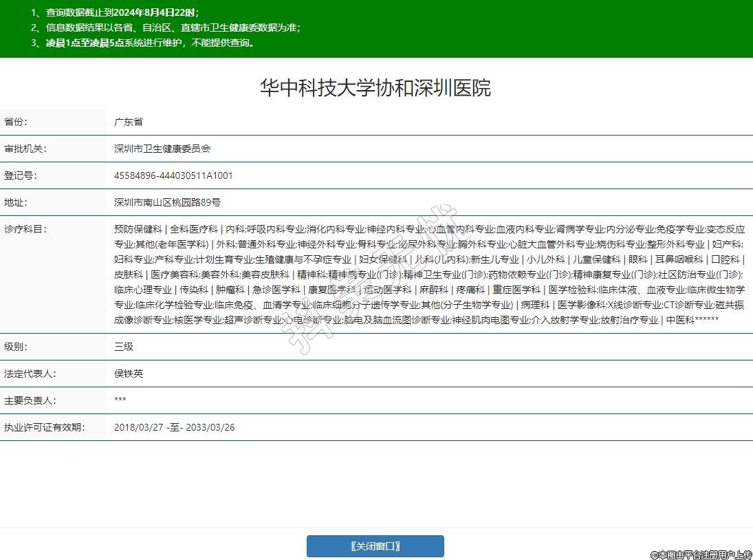753x560 pixels.
Task: Select the 诊疗科目 field label
Action: (25, 229)
